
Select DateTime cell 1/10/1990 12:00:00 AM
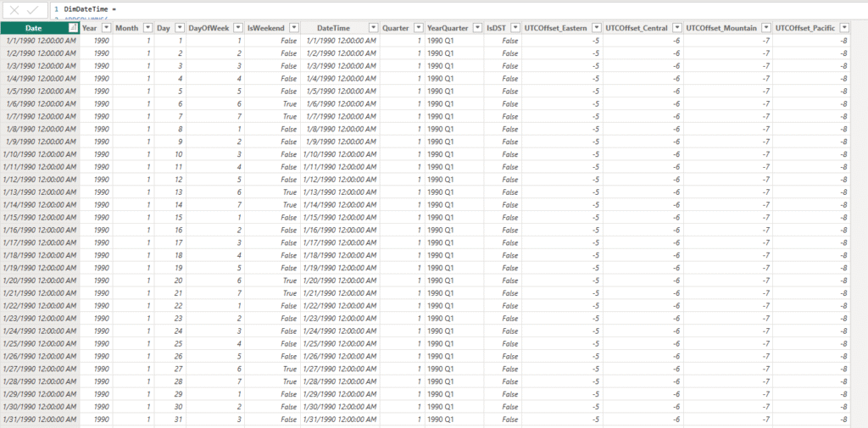click(340, 154)
